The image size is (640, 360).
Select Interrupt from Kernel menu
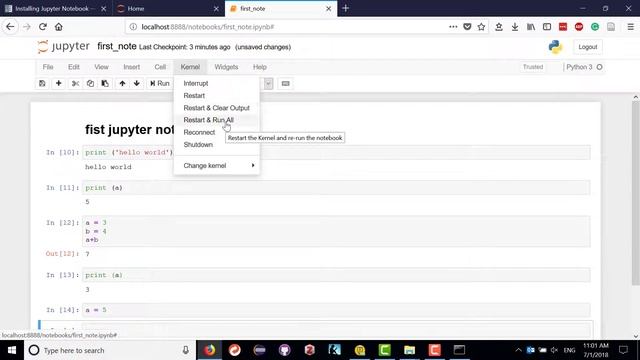(216, 83)
